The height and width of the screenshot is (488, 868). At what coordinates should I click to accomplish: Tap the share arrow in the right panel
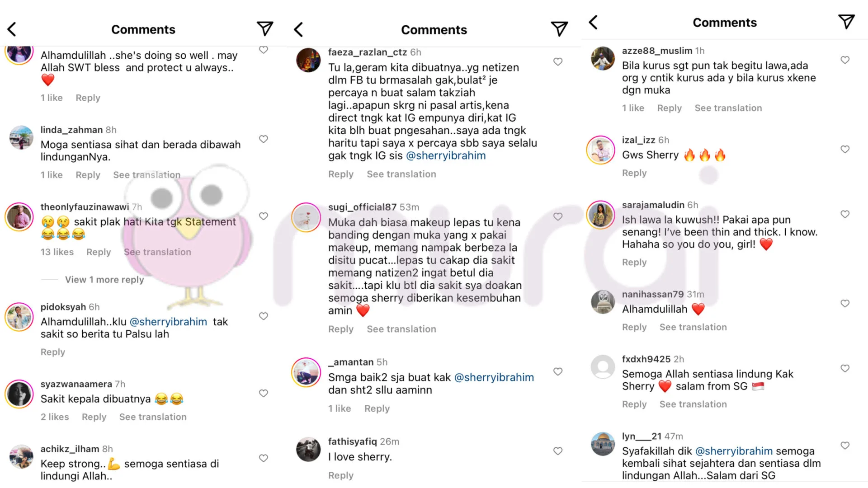[846, 22]
